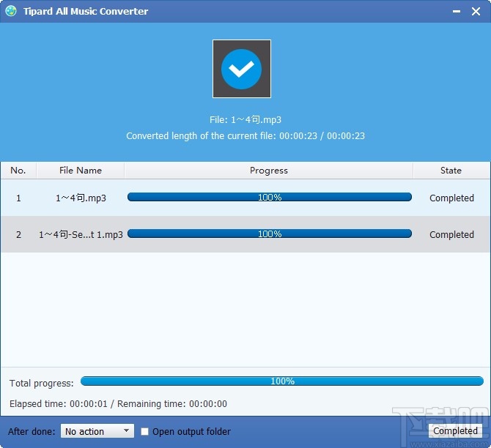Screen dimensions: 491x448
Task: Select the 1~4句-Se...t 1.mp3 file name
Action: [x=81, y=235]
